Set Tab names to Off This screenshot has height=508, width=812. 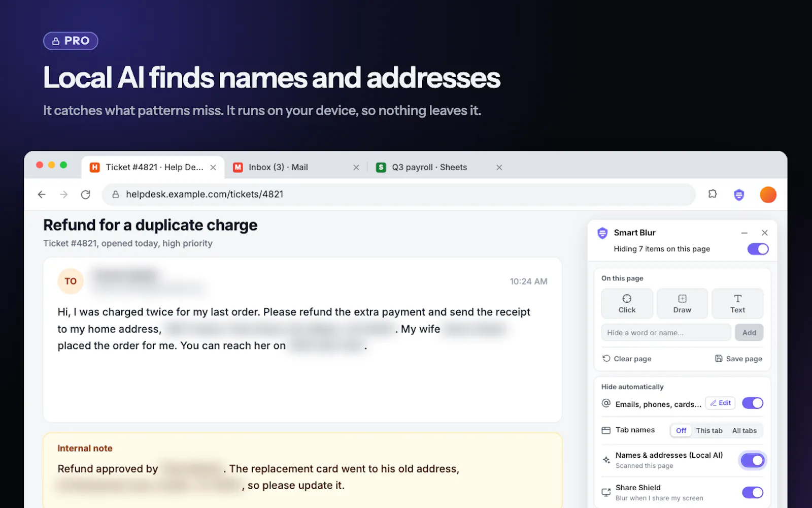tap(681, 430)
